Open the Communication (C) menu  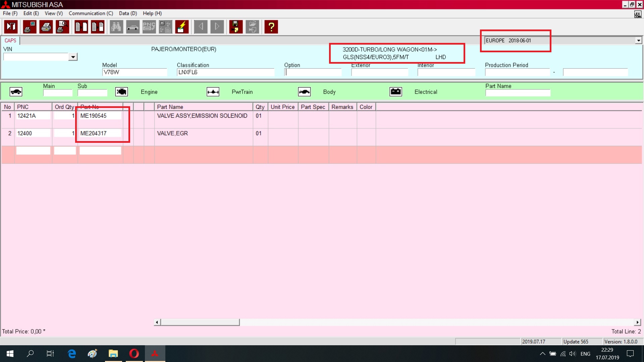(x=91, y=13)
